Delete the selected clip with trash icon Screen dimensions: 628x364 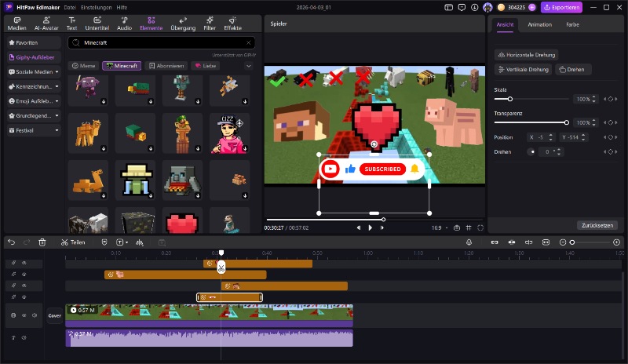[x=42, y=242]
